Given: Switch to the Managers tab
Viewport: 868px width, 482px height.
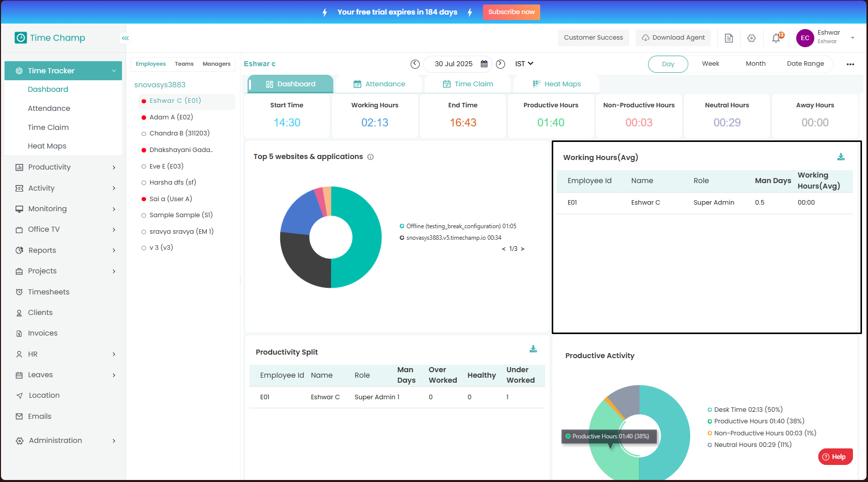Looking at the screenshot, I should [216, 64].
